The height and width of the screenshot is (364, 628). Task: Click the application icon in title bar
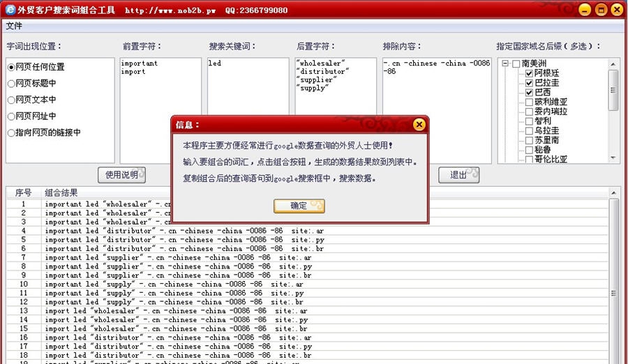[x=10, y=10]
